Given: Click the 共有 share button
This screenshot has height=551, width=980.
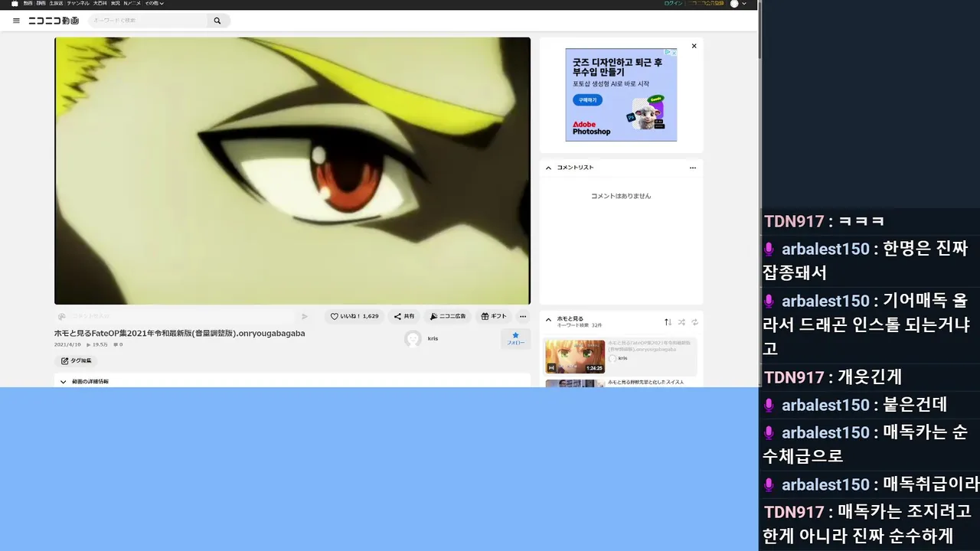Looking at the screenshot, I should coord(404,316).
